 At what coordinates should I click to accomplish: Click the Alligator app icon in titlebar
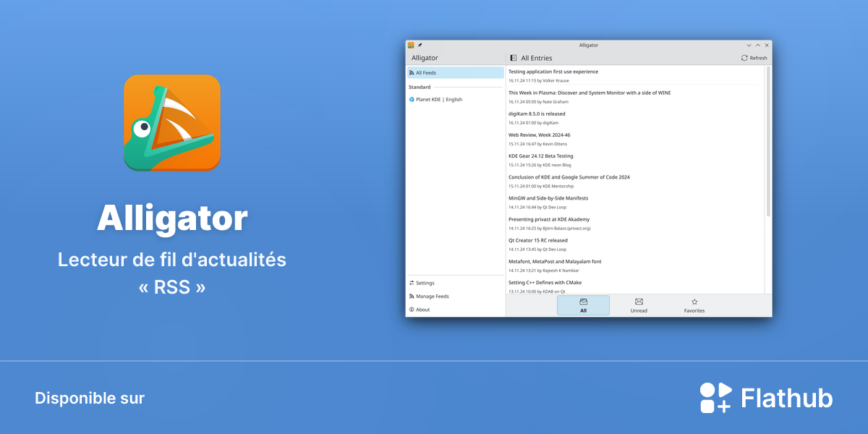click(411, 45)
